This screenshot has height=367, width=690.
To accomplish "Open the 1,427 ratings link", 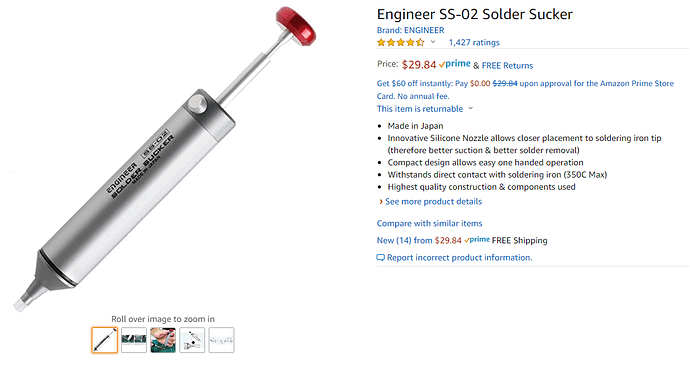I will click(x=474, y=42).
